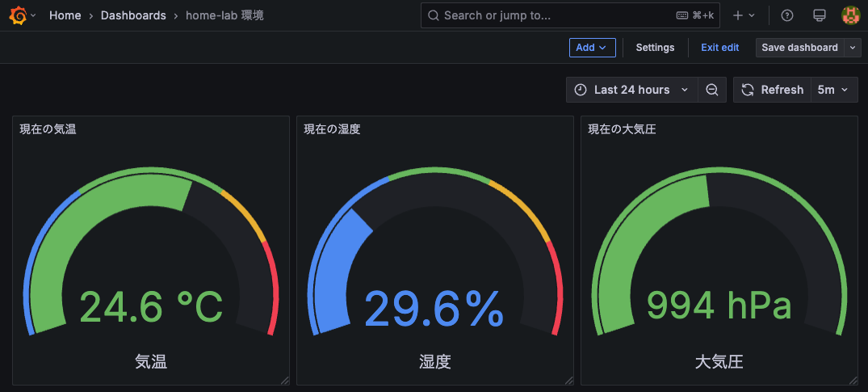This screenshot has width=868, height=392.
Task: Open dashboard Settings
Action: click(655, 48)
